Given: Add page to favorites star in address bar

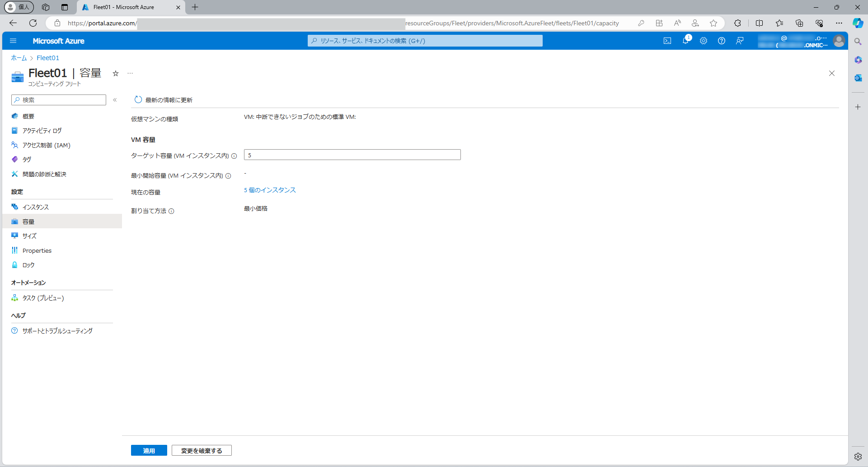Looking at the screenshot, I should click(x=713, y=23).
